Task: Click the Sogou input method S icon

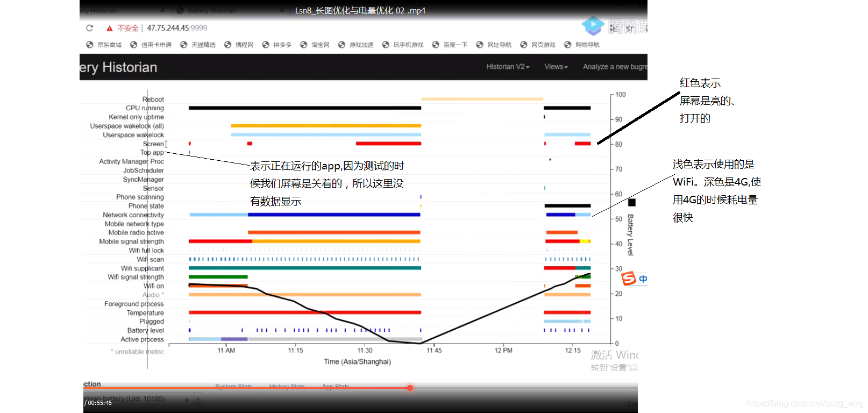Action: (629, 279)
